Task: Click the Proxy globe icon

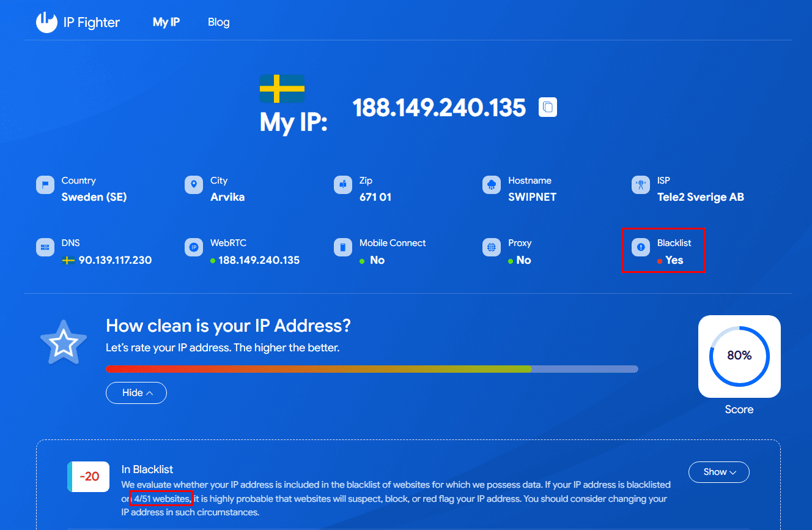Action: 492,247
